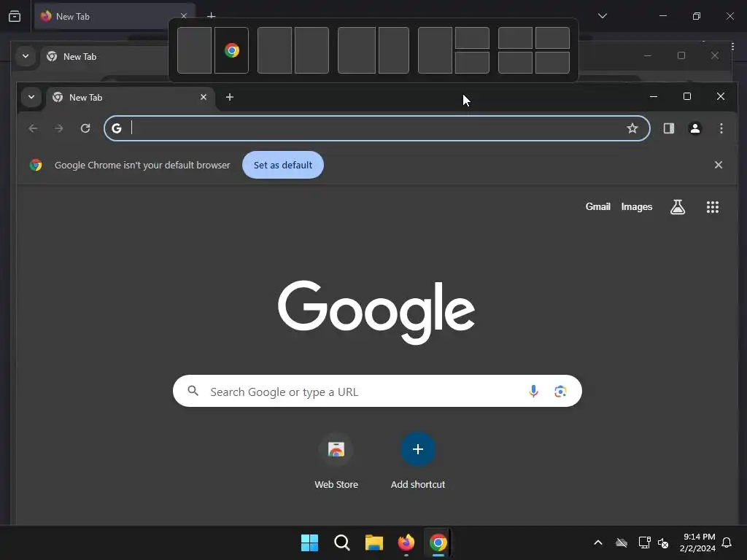Close the New Tab in front Chrome window
Screen dimensions: 747x560
pos(204,97)
